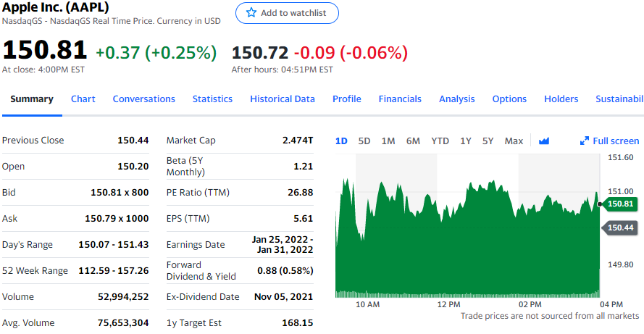Click the Market Cap value 2.474T
The image size is (644, 334).
298,140
